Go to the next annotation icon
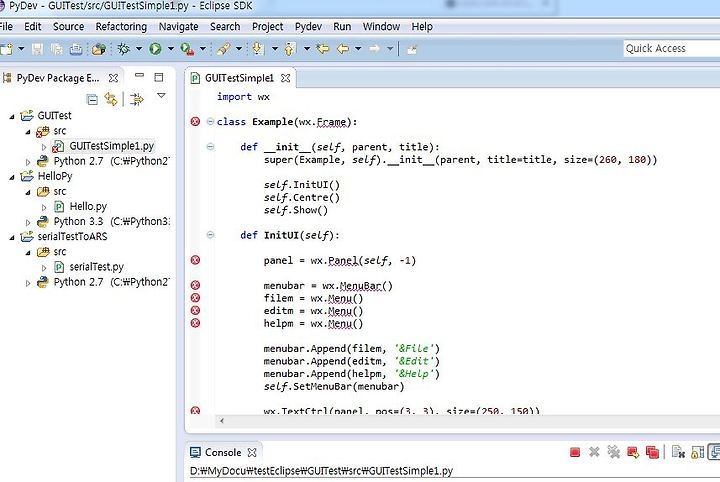The height and width of the screenshot is (482, 720). pos(258,48)
